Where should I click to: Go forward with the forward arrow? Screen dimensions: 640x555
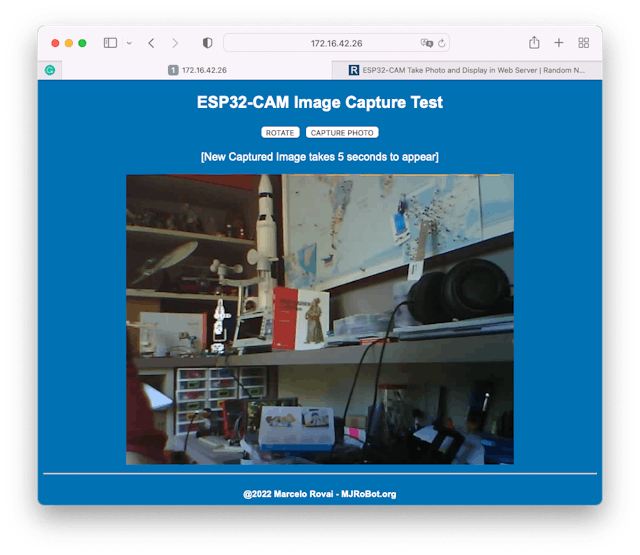click(175, 43)
